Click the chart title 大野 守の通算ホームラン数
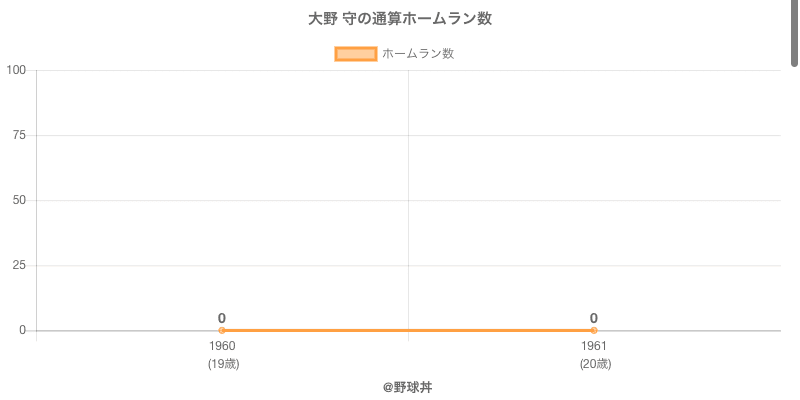 click(400, 19)
